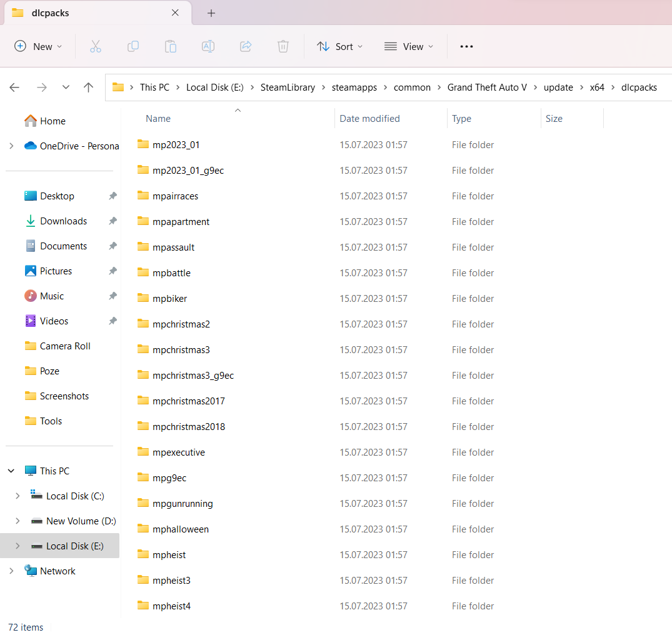Click the mpchristmas2 folder icon
Screen dimensions: 672x635
(143, 324)
